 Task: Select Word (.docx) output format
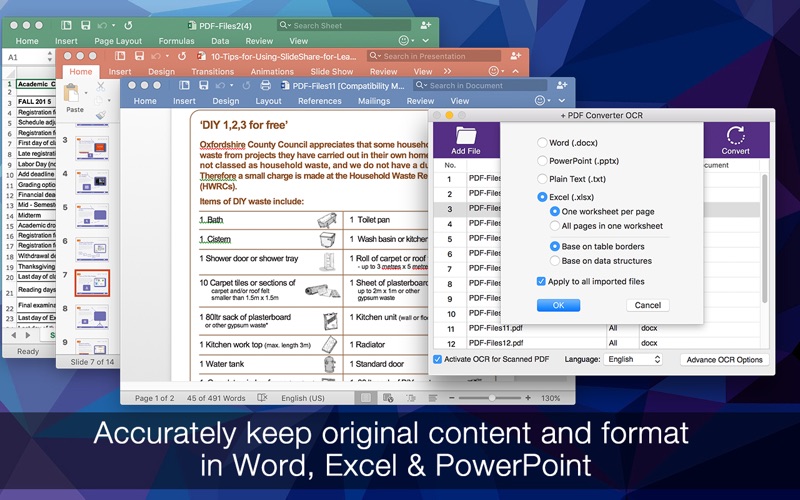(x=542, y=143)
